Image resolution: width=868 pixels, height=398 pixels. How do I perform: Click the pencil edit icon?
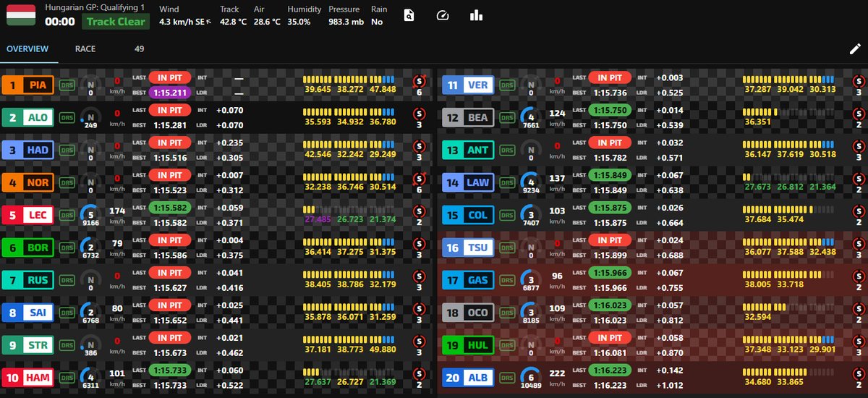coord(855,49)
